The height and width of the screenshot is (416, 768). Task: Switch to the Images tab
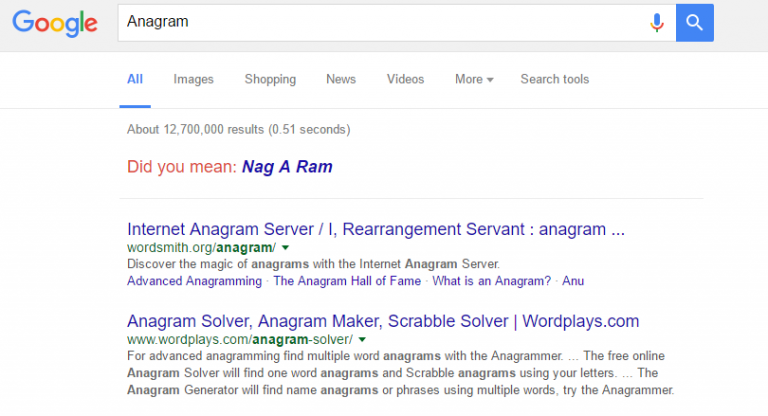pyautogui.click(x=193, y=79)
